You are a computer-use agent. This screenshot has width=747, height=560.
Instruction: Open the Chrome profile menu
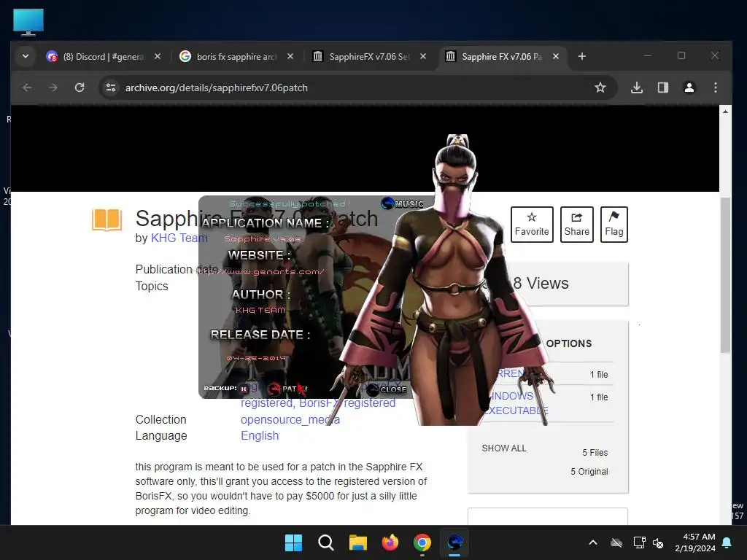click(x=689, y=87)
